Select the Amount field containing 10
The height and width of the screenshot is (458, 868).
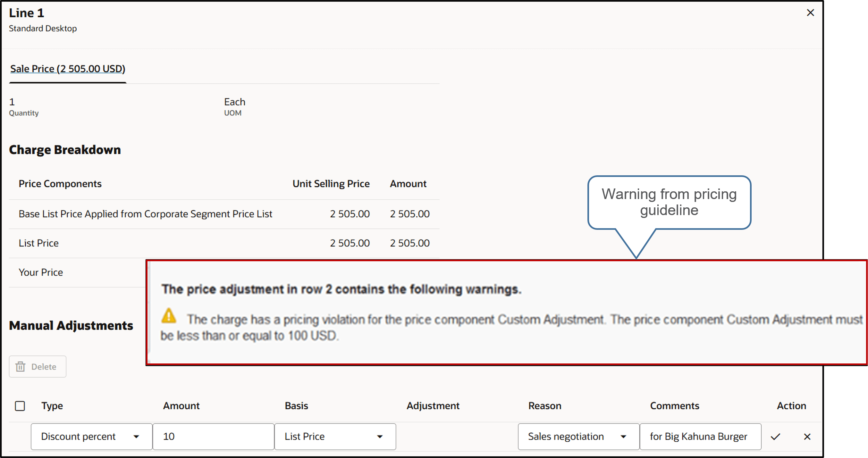click(213, 437)
